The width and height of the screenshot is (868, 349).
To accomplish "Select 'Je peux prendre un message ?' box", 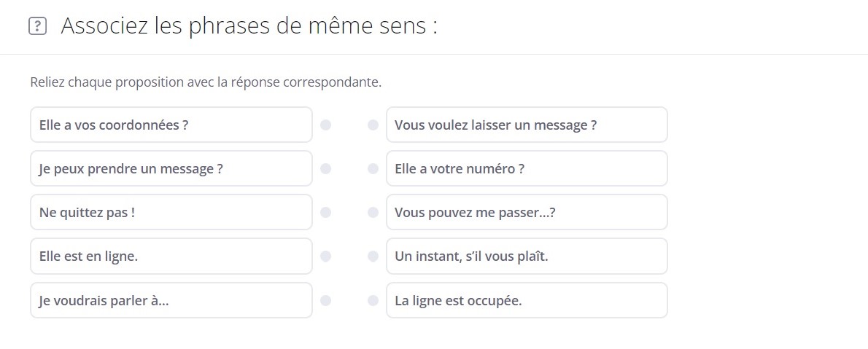I will [x=171, y=168].
